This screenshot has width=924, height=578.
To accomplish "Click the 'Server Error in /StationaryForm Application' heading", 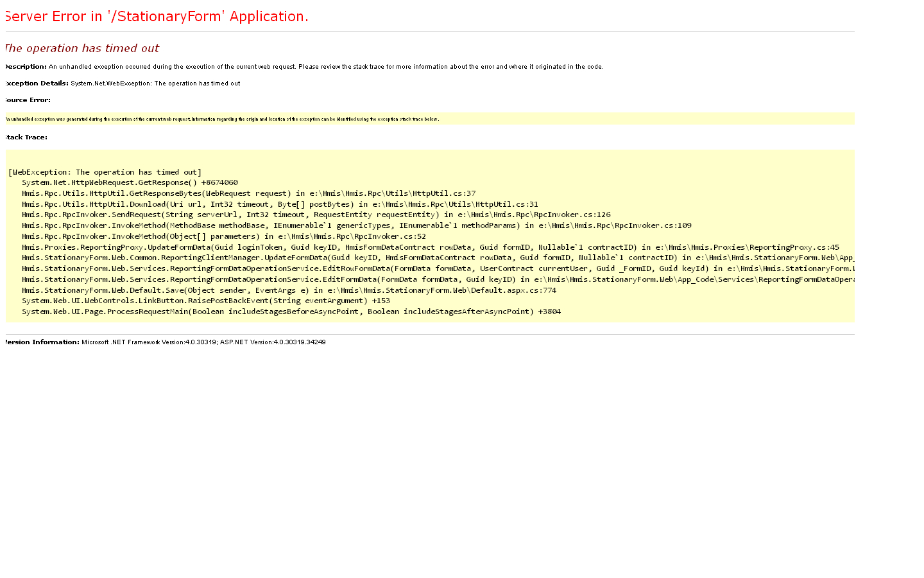I will (x=157, y=17).
